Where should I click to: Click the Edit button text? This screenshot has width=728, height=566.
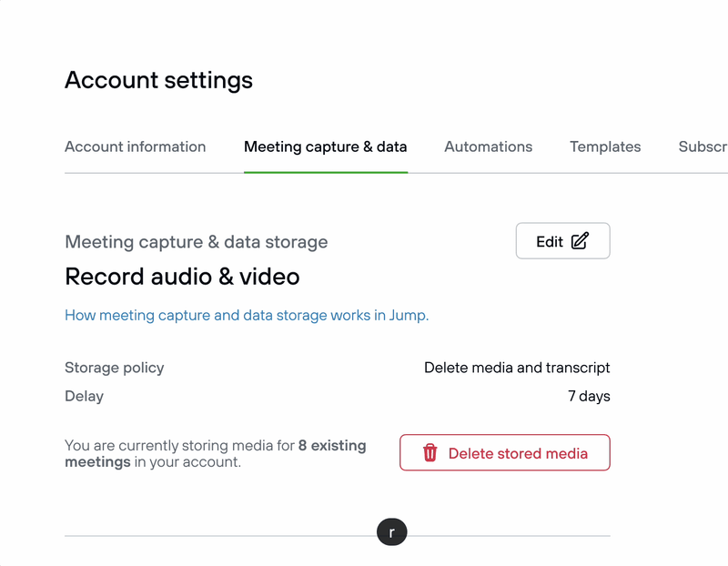(550, 241)
